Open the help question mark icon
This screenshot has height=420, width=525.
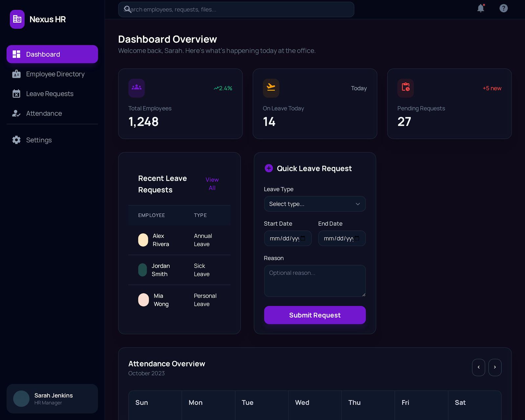503,8
